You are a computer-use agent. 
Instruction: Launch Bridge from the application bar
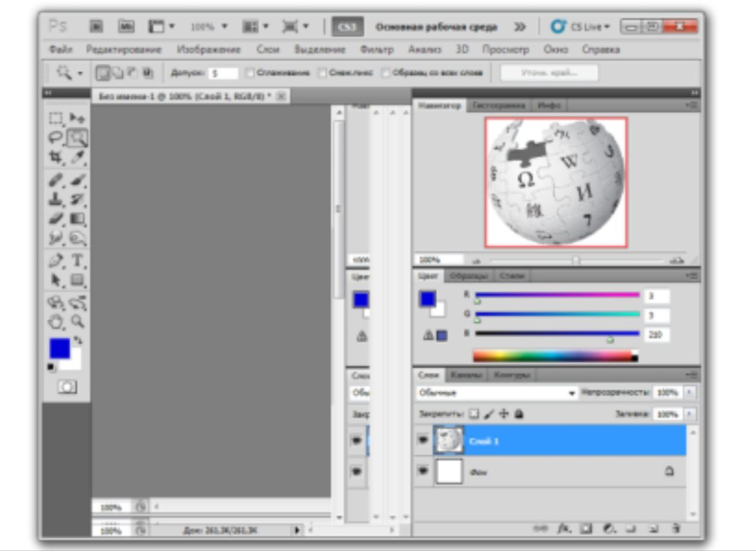click(96, 27)
